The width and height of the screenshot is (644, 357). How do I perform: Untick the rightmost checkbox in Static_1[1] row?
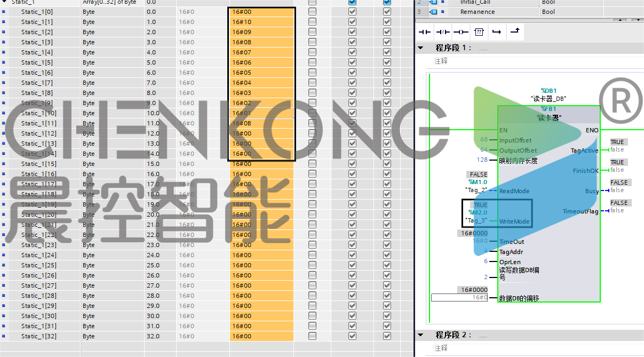pos(387,22)
